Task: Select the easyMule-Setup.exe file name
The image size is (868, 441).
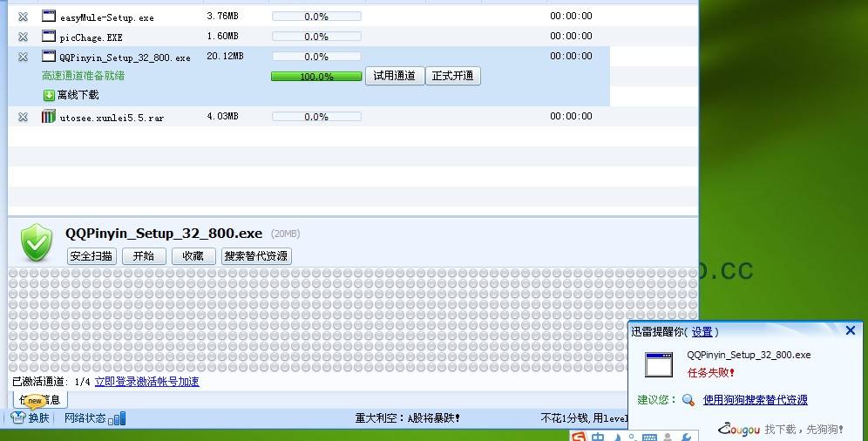Action: 107,17
